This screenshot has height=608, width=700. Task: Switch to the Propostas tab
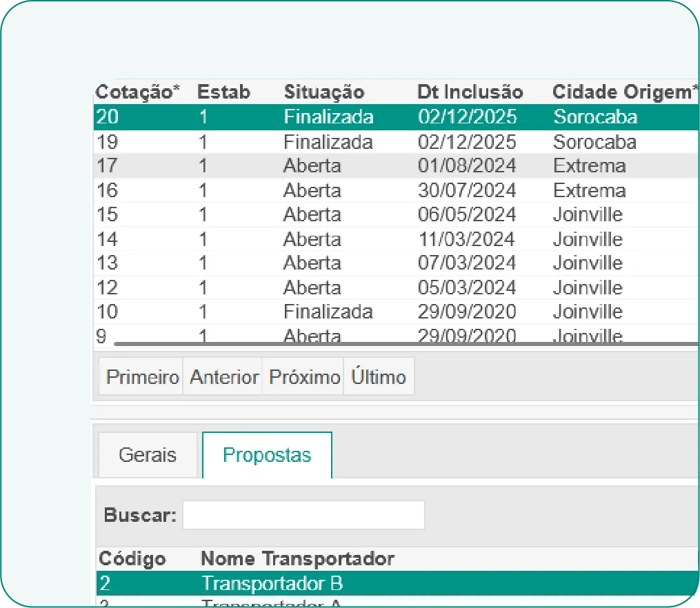266,454
